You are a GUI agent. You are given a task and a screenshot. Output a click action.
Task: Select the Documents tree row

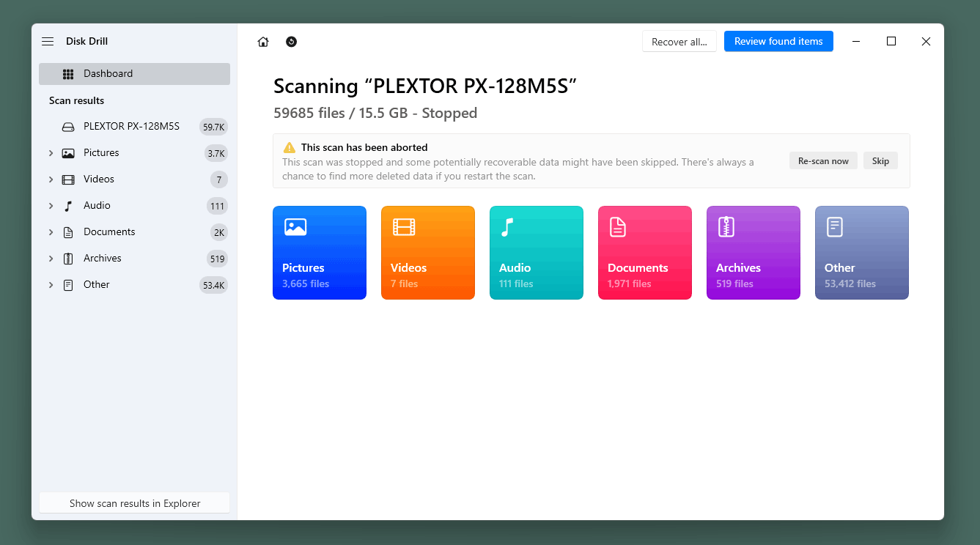tap(134, 232)
